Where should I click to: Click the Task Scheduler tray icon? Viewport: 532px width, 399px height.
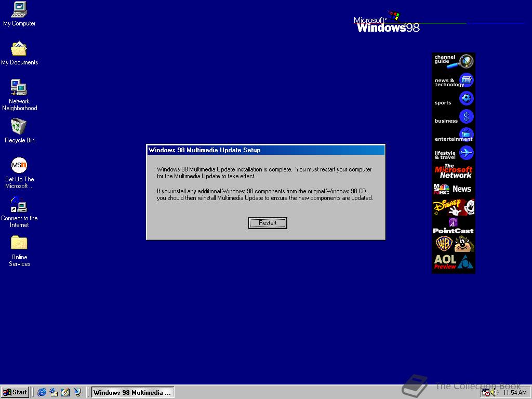[486, 393]
